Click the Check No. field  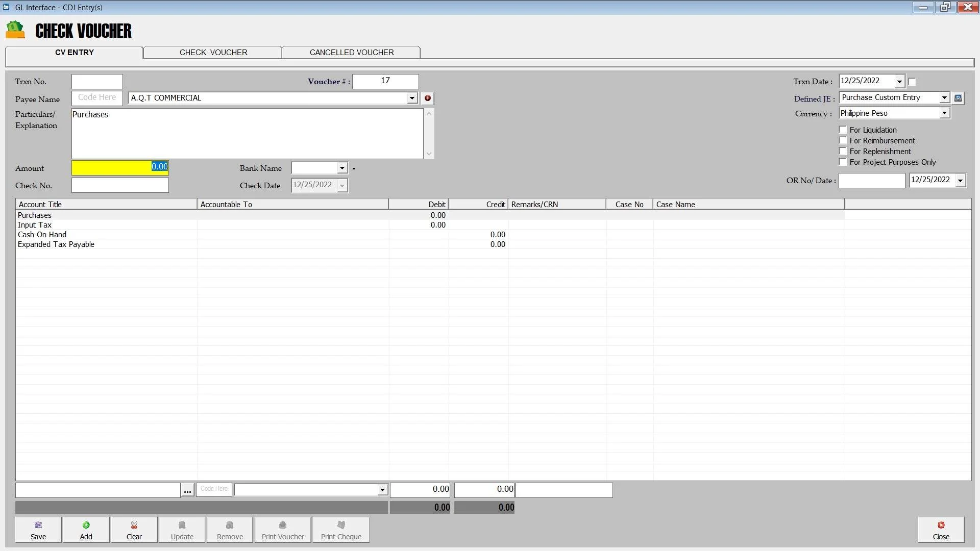point(120,185)
